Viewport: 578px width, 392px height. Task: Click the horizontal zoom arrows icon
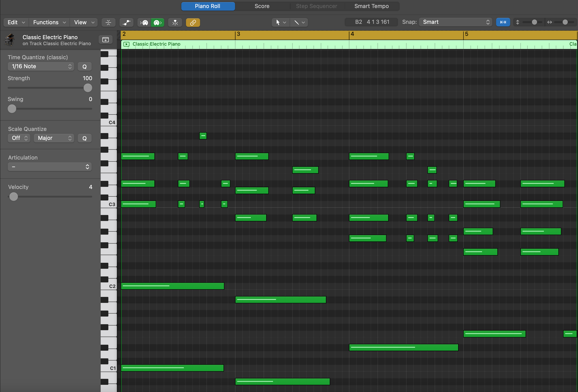[x=549, y=22]
